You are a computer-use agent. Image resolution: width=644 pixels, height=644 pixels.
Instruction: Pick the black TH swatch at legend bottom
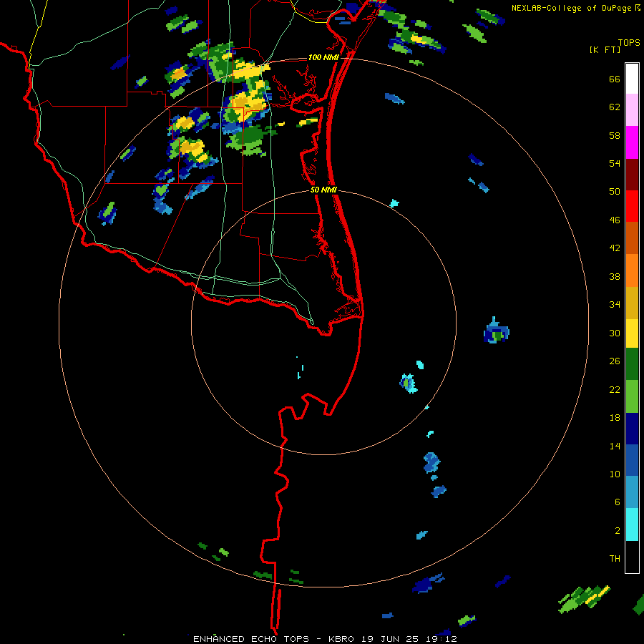coord(632,557)
